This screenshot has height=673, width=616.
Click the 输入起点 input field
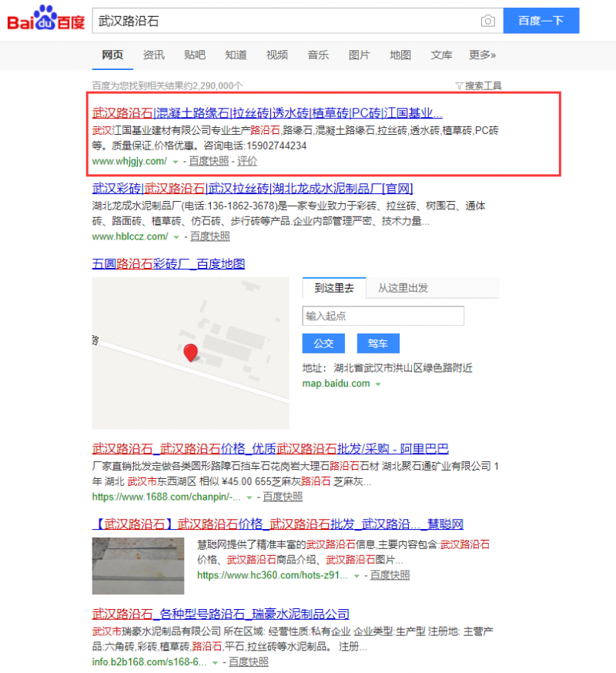tap(383, 316)
